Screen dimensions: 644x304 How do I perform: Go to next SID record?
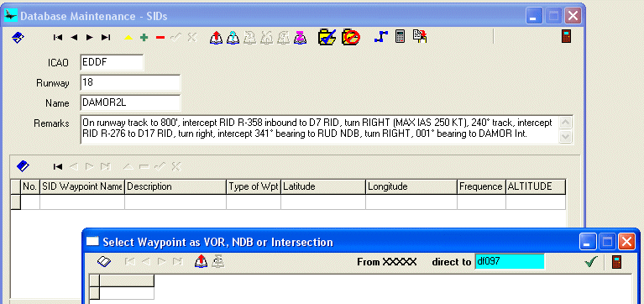click(x=90, y=38)
